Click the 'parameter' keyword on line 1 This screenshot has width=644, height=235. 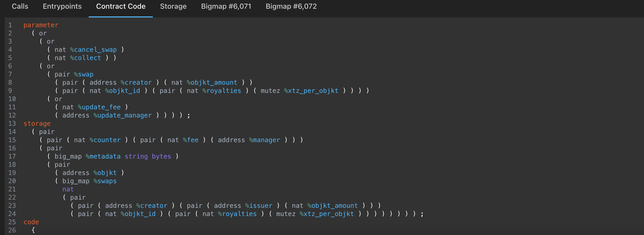[41, 25]
